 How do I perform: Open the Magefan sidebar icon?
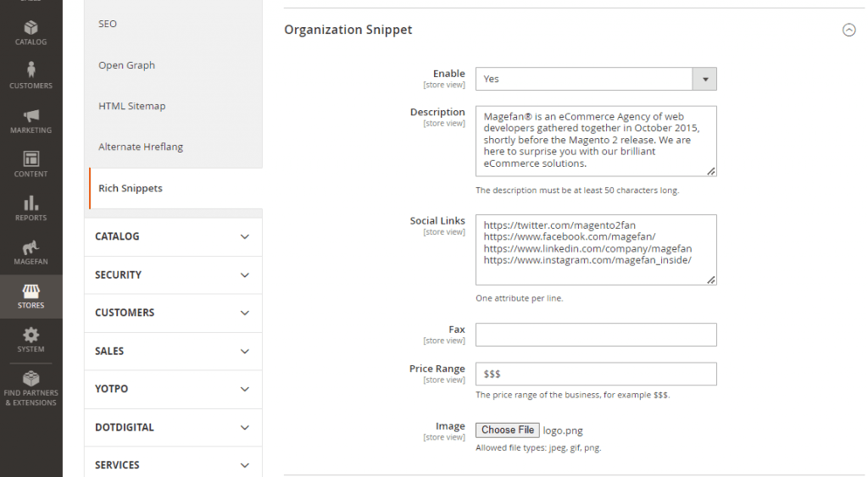click(31, 247)
